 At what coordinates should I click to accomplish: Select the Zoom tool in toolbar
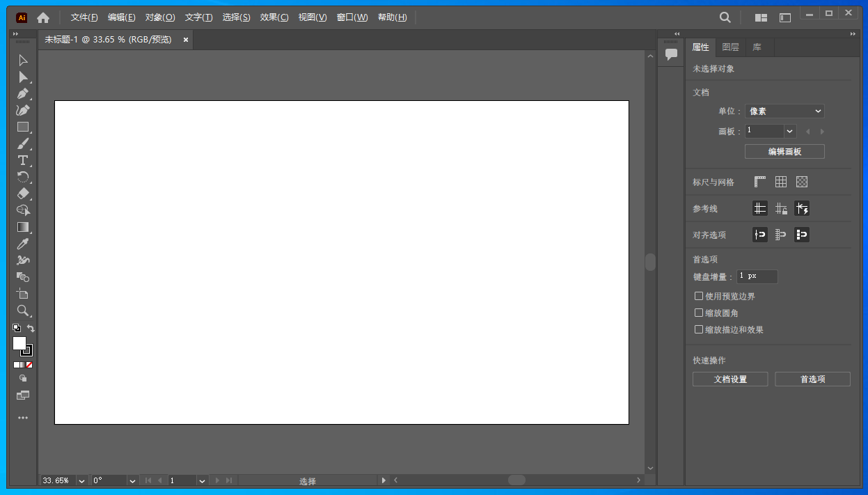tap(22, 311)
